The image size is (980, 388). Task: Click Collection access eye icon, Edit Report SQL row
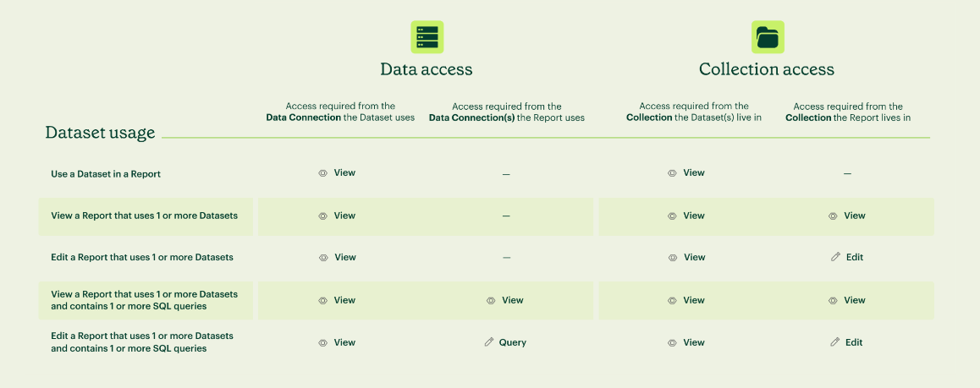pos(673,343)
